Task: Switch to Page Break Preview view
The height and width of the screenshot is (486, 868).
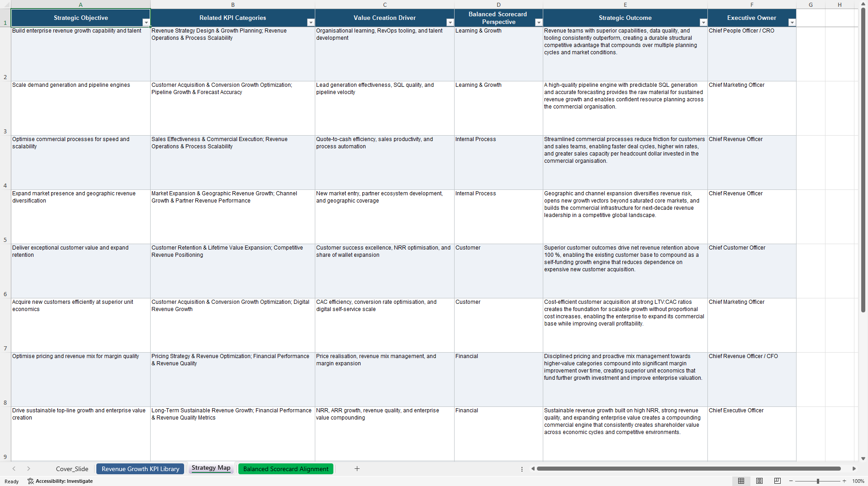Action: coord(778,481)
